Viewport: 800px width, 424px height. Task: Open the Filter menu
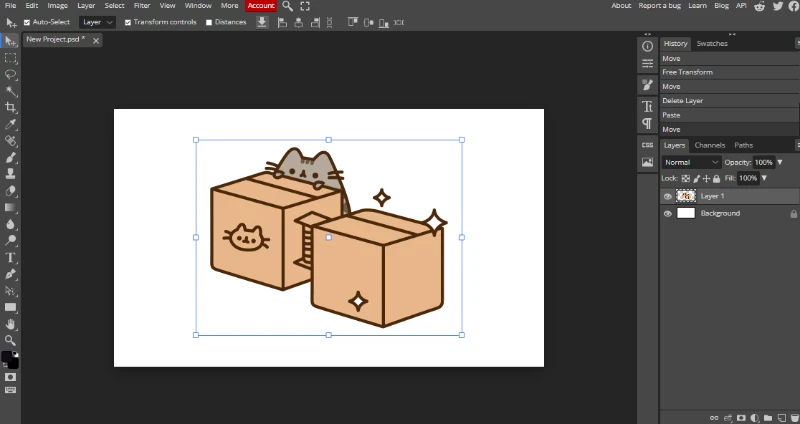pyautogui.click(x=142, y=6)
